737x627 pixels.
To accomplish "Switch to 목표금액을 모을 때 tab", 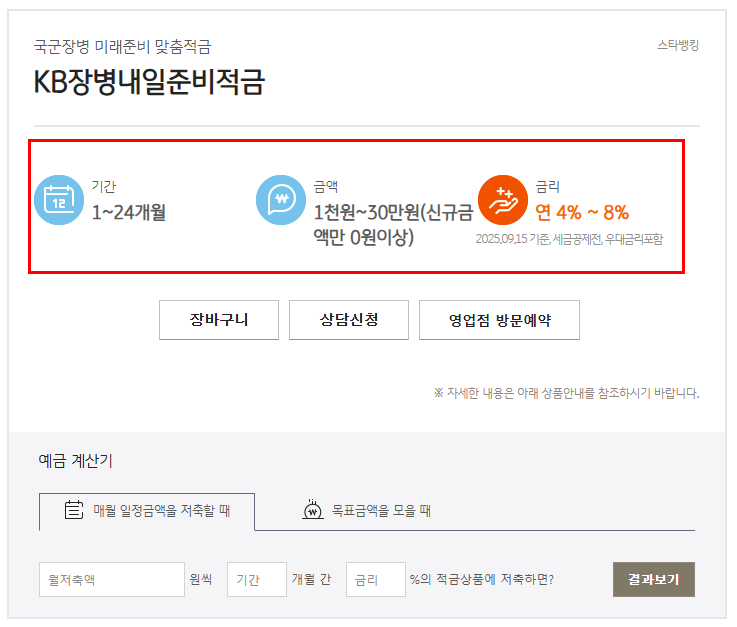I will pos(367,510).
